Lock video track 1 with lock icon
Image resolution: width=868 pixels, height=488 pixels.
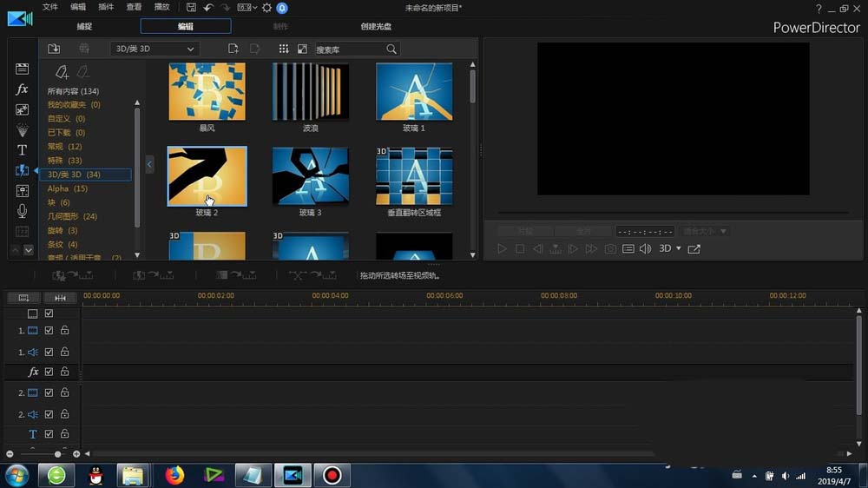(x=65, y=330)
